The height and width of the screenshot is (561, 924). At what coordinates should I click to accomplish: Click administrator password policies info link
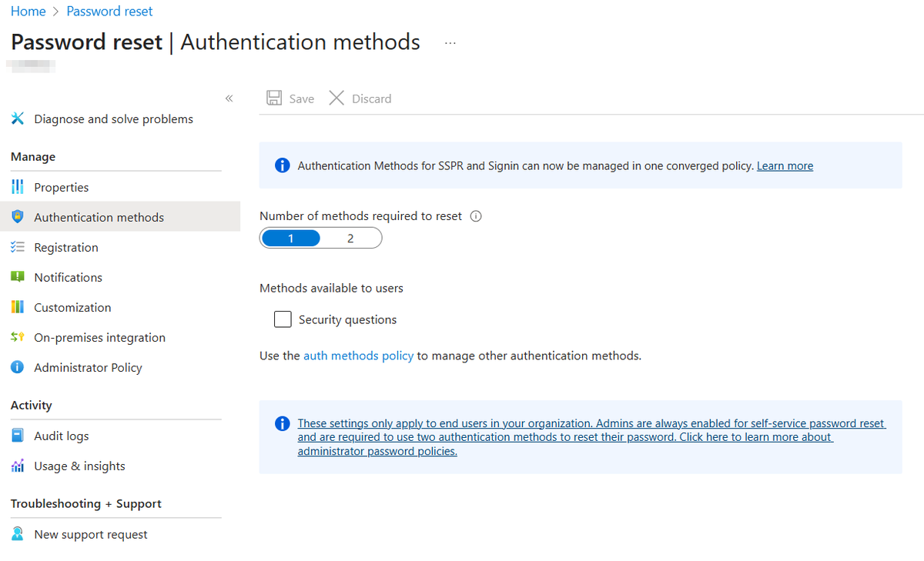click(x=591, y=437)
